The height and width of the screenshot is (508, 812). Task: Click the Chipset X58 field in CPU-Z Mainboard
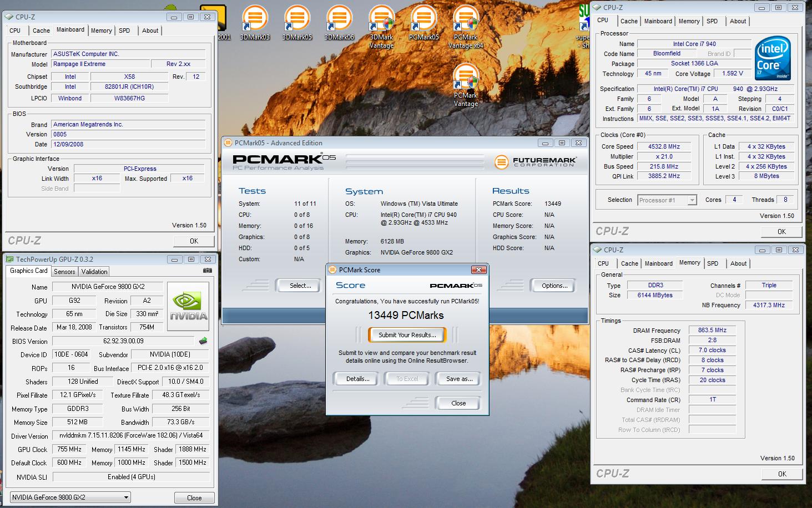[129, 77]
